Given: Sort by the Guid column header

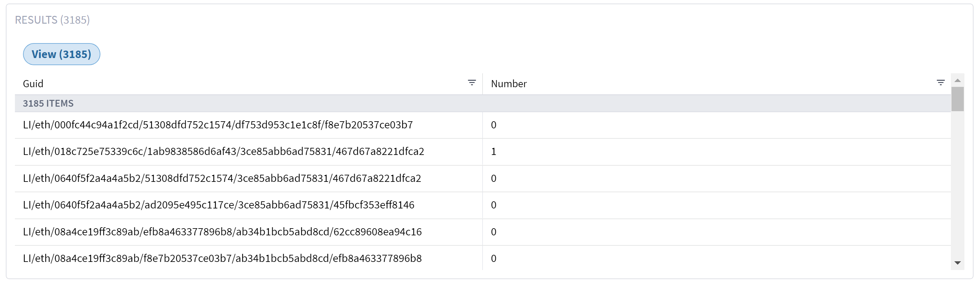Looking at the screenshot, I should click(33, 84).
